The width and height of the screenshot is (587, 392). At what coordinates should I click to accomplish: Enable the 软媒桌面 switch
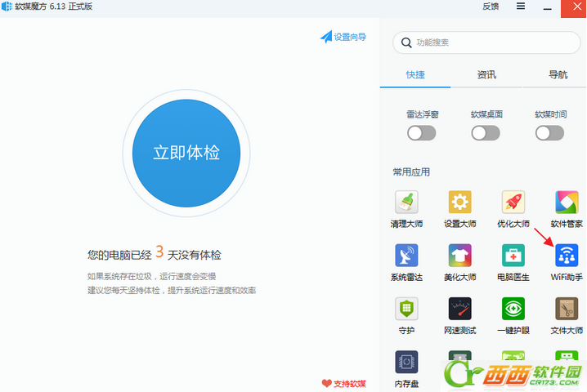pos(486,133)
